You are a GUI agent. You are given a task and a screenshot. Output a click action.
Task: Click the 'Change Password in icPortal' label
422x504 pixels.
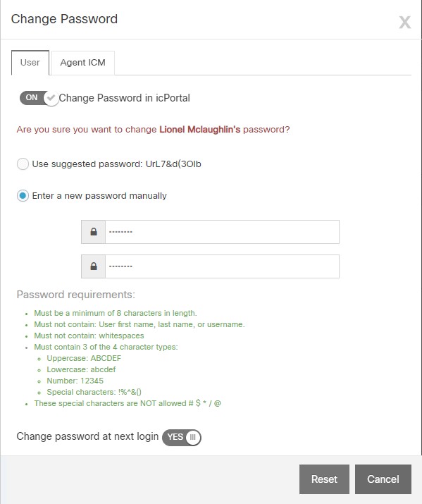124,98
